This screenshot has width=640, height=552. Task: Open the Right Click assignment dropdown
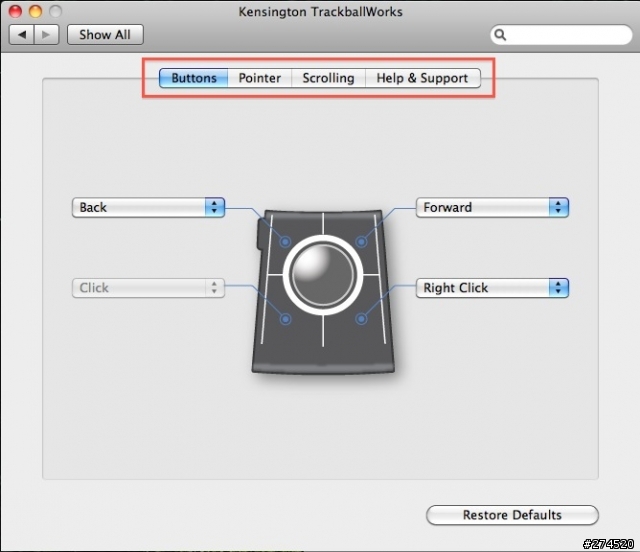[492, 288]
